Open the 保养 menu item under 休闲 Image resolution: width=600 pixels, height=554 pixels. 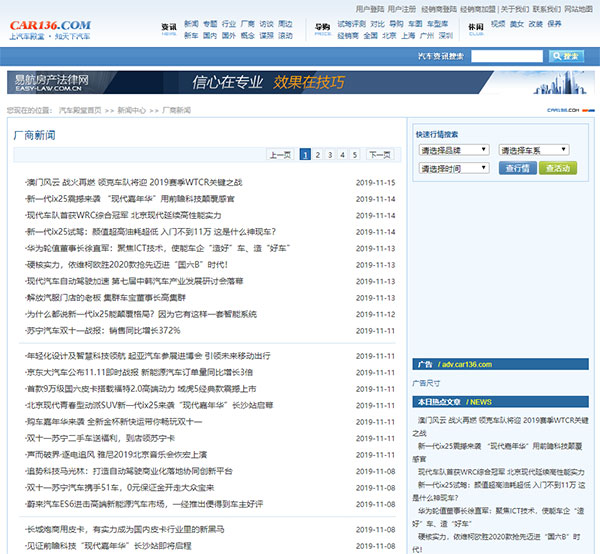pos(554,24)
